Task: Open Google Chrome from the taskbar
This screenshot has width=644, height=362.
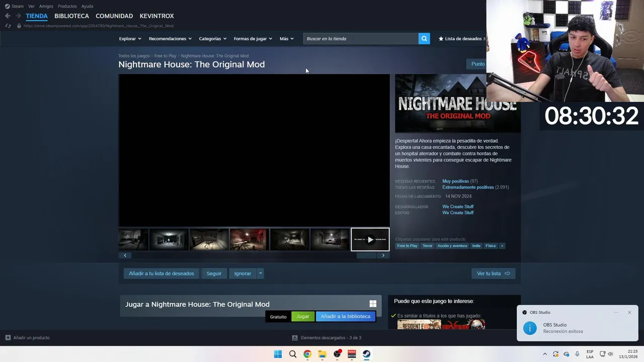Action: pos(307,354)
